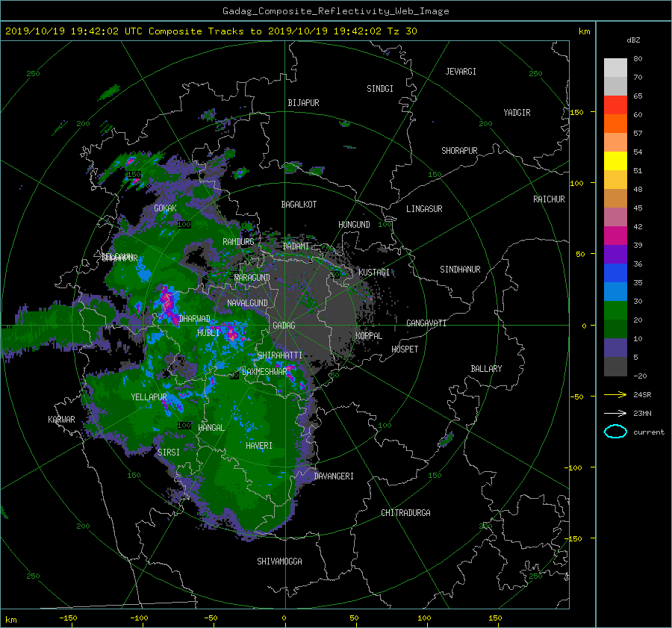Select the GADAG radar center label
This screenshot has width=672, height=628.
pos(284,326)
